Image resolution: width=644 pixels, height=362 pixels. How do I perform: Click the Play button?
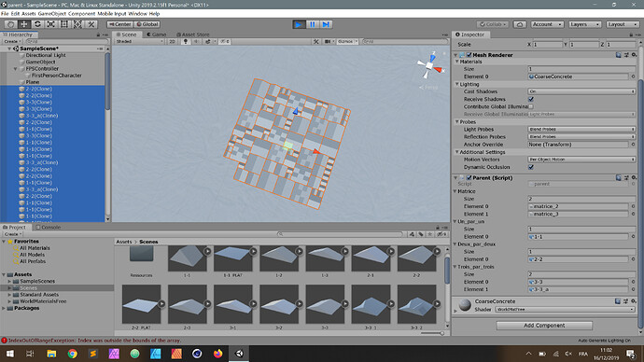coord(299,24)
